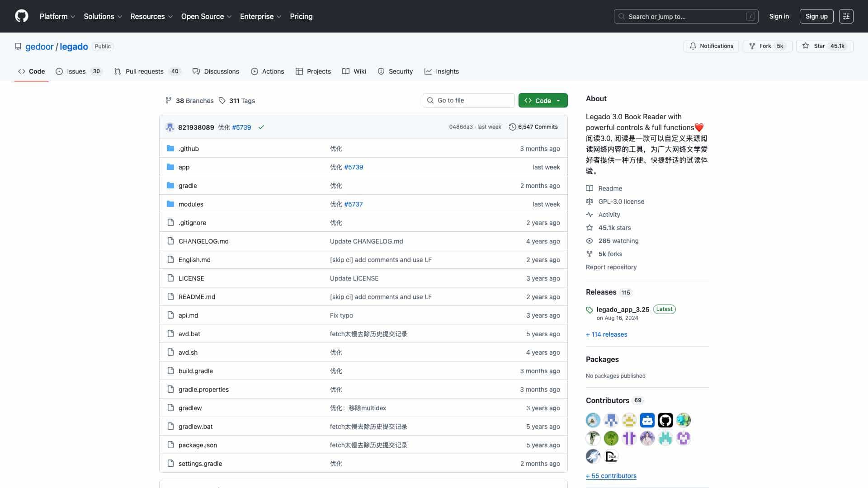Open the 311 Tags list
This screenshot has width=868, height=488.
[x=237, y=101]
